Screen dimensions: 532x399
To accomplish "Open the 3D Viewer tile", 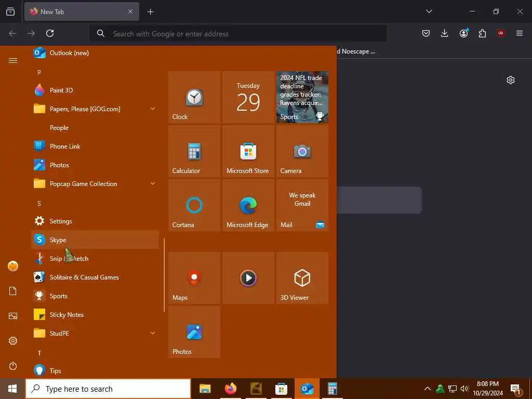I will pos(302,278).
